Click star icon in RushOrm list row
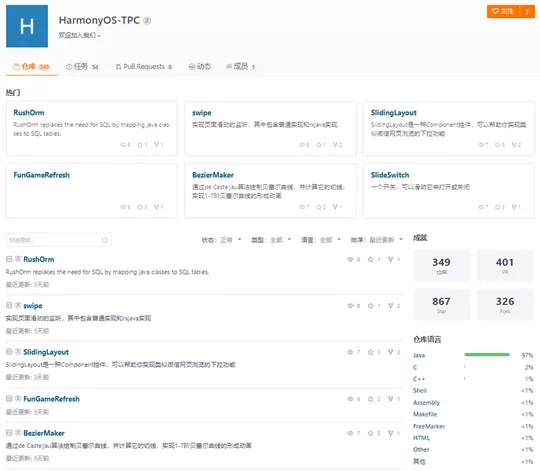This screenshot has width=540, height=471. (371, 259)
